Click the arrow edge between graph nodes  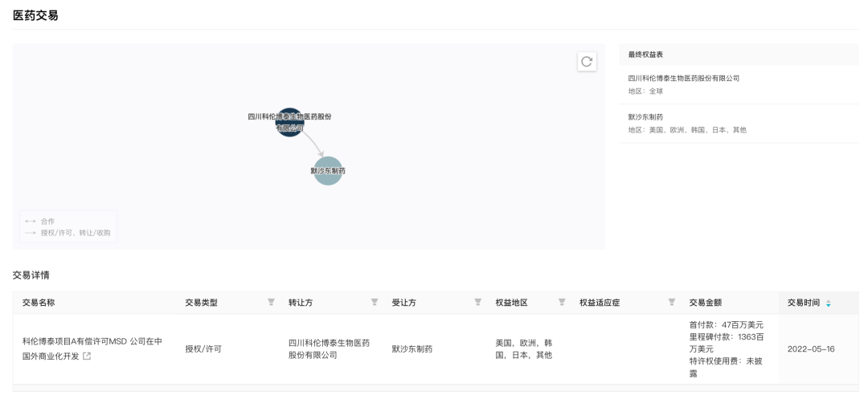point(313,144)
